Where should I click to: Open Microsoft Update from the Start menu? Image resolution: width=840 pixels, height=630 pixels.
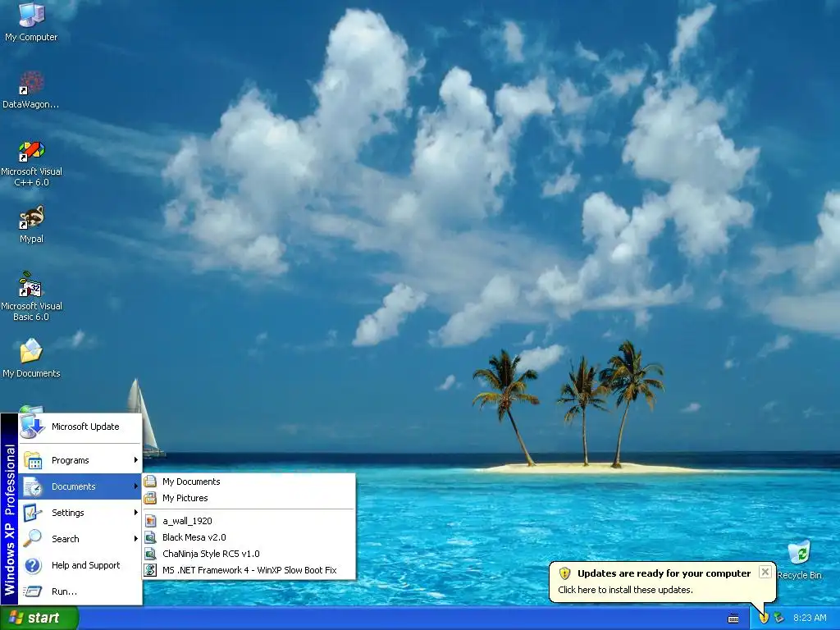[80, 427]
